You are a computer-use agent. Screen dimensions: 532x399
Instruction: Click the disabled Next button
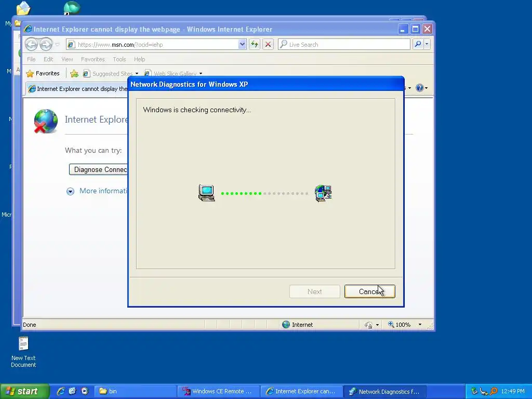[314, 291]
